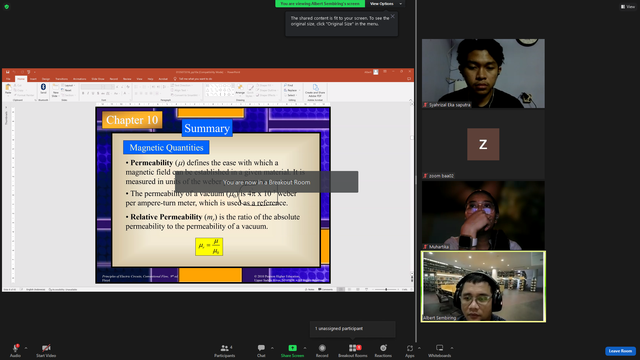Toggle Bold formatting in PowerPoint
The width and height of the screenshot is (640, 360).
[83, 93]
